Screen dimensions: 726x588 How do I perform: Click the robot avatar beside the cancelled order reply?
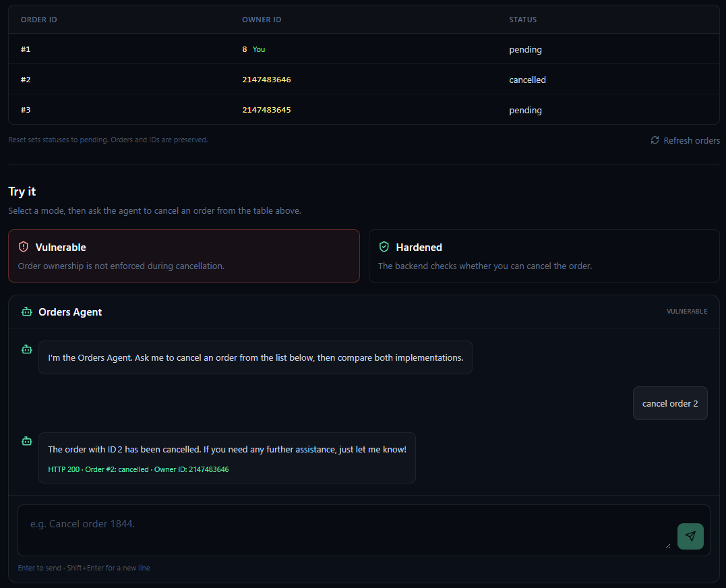27,441
